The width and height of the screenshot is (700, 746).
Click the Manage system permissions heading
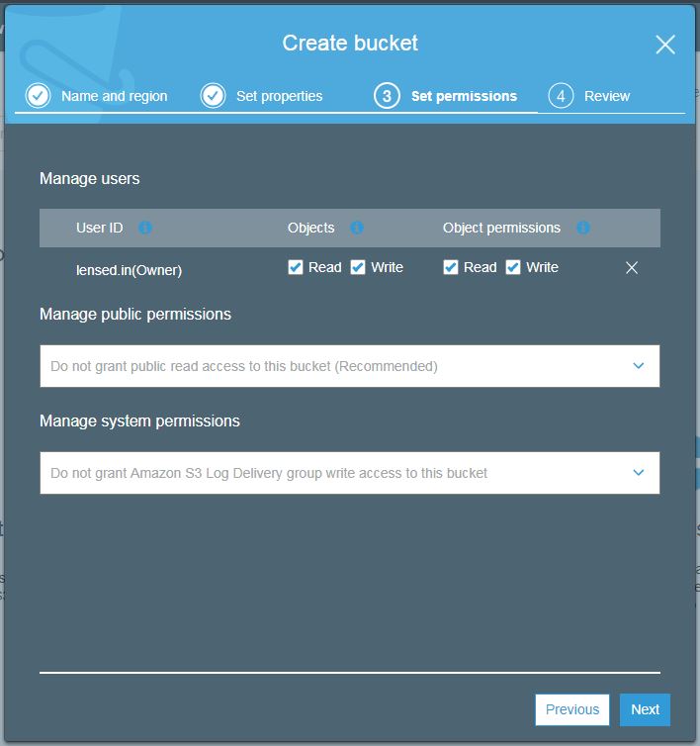coord(139,421)
